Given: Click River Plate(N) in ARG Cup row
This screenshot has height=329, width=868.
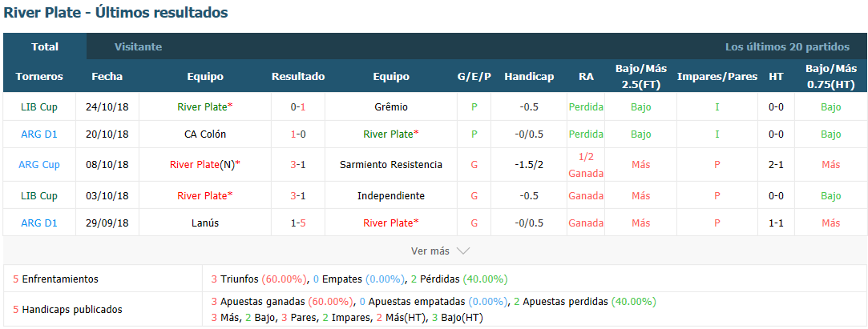Looking at the screenshot, I should click(x=205, y=164).
